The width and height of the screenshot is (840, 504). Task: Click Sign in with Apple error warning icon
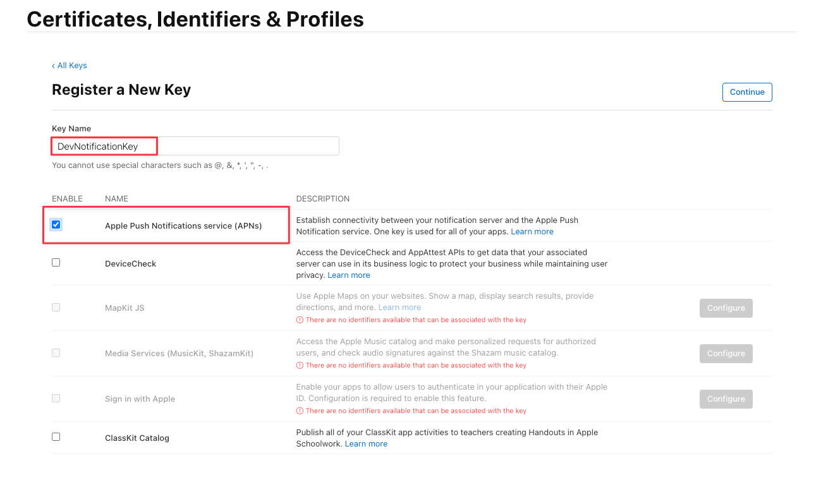(x=300, y=411)
